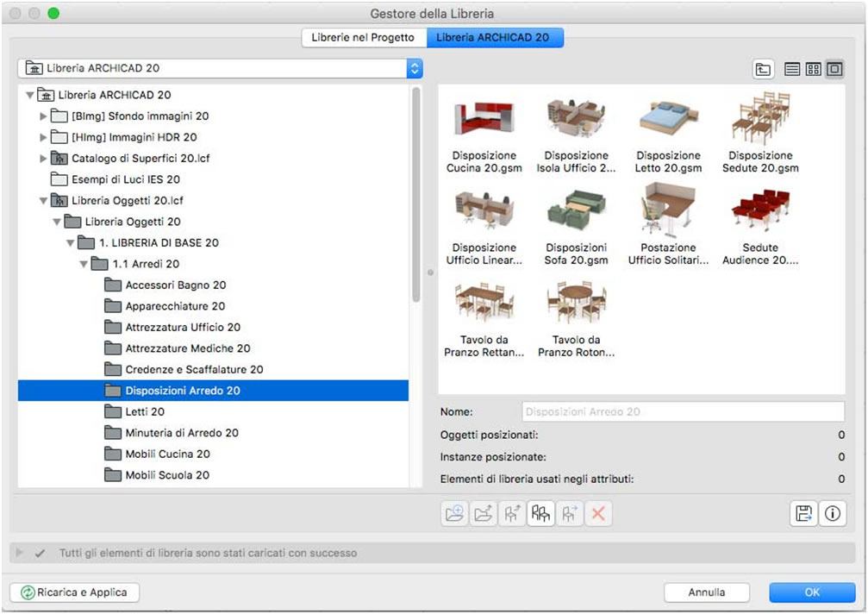The width and height of the screenshot is (868, 614).
Task: Select Postazione Ufficio Solitari thumbnail
Action: pyautogui.click(x=668, y=225)
